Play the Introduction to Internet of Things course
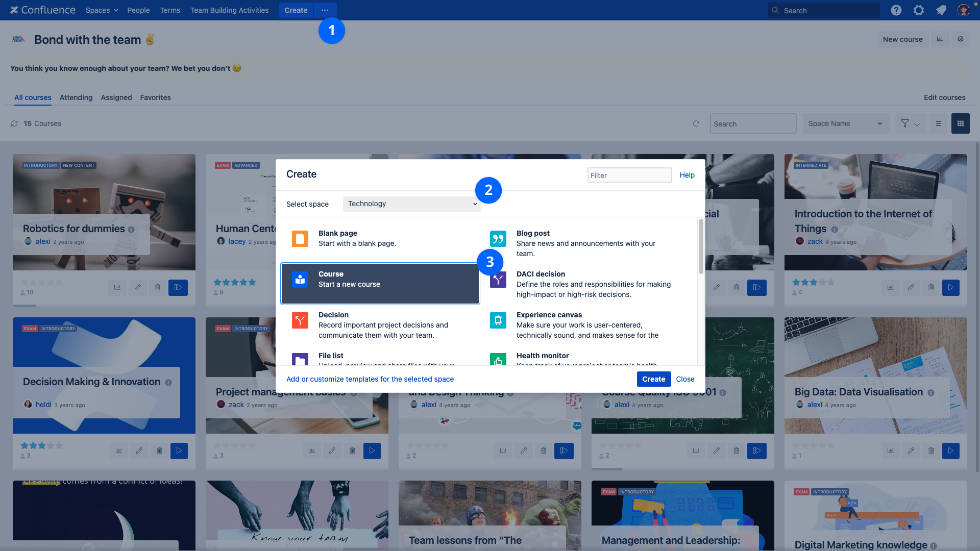The height and width of the screenshot is (551, 980). [950, 287]
